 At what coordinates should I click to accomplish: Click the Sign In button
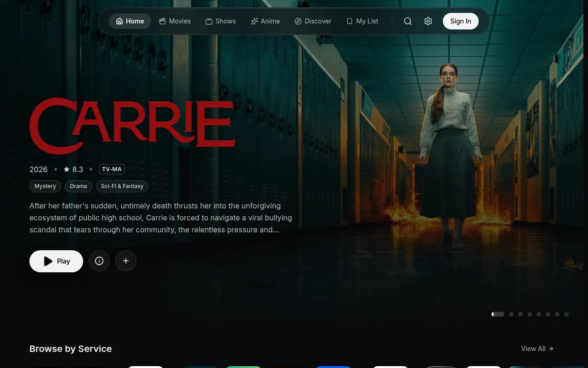click(461, 21)
